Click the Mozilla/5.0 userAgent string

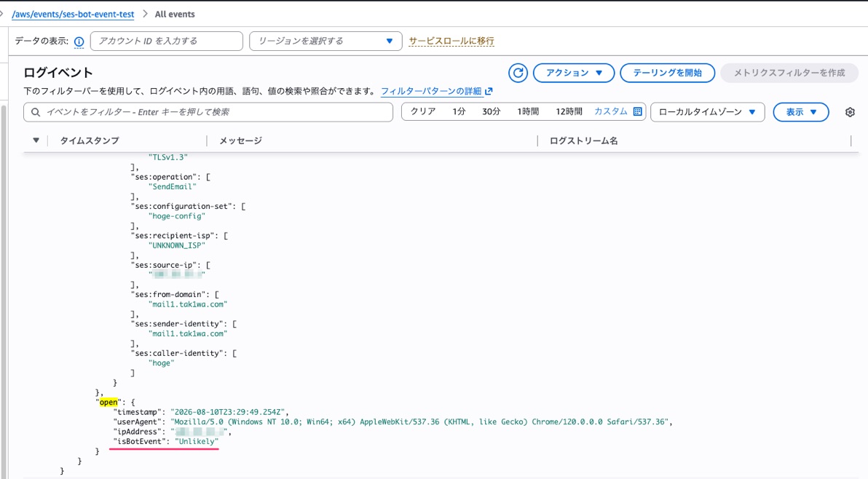click(421, 422)
